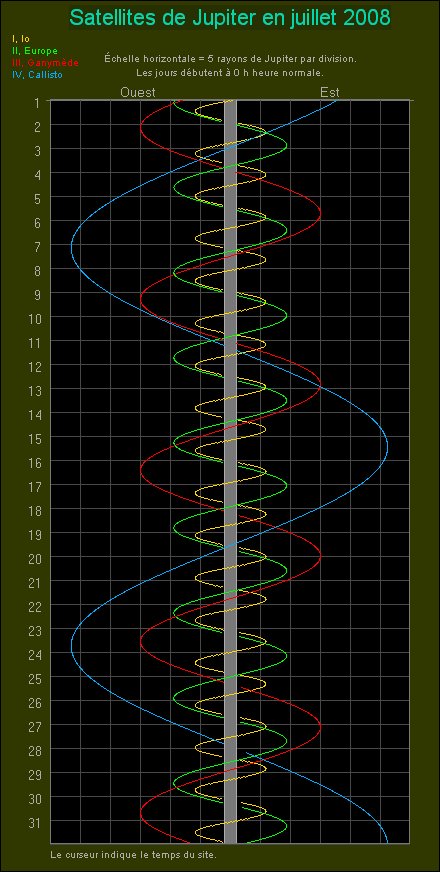
Task: Click the 'Est' axis label
Action: [330, 92]
